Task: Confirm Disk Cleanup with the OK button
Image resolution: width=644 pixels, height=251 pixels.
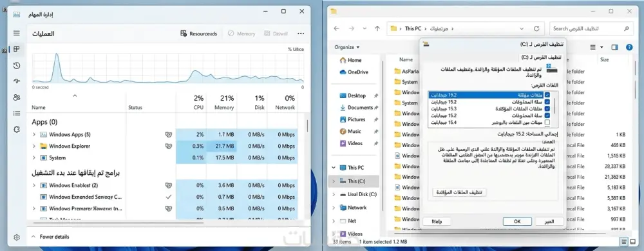Action: [x=517, y=221]
